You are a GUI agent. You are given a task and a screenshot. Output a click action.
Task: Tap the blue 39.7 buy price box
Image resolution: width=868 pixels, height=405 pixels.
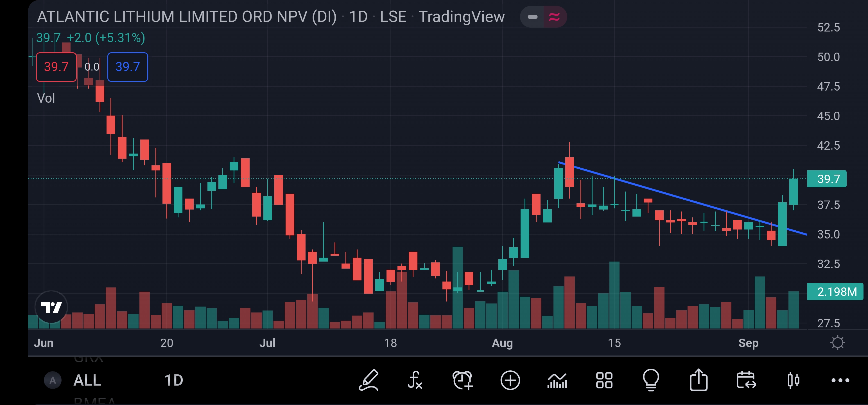click(x=128, y=67)
